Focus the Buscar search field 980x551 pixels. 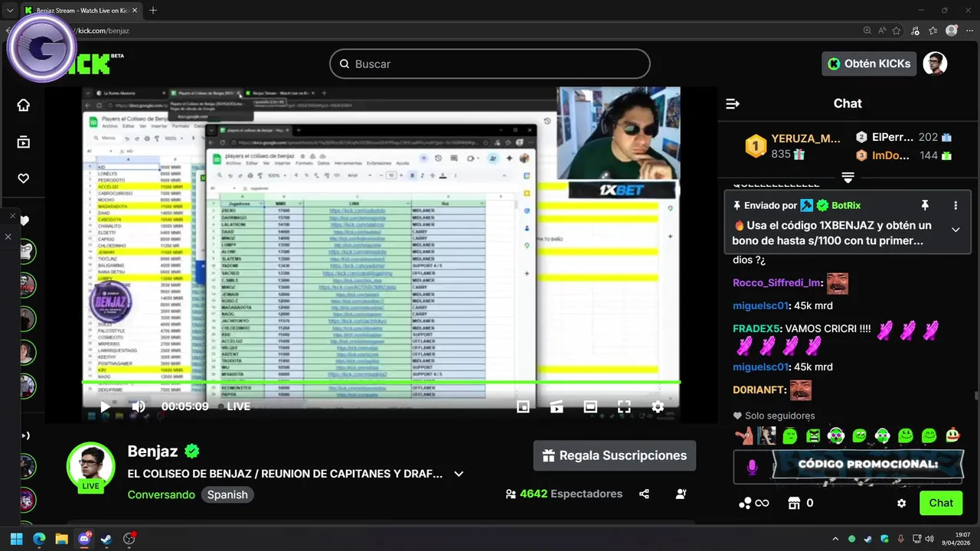(x=490, y=64)
